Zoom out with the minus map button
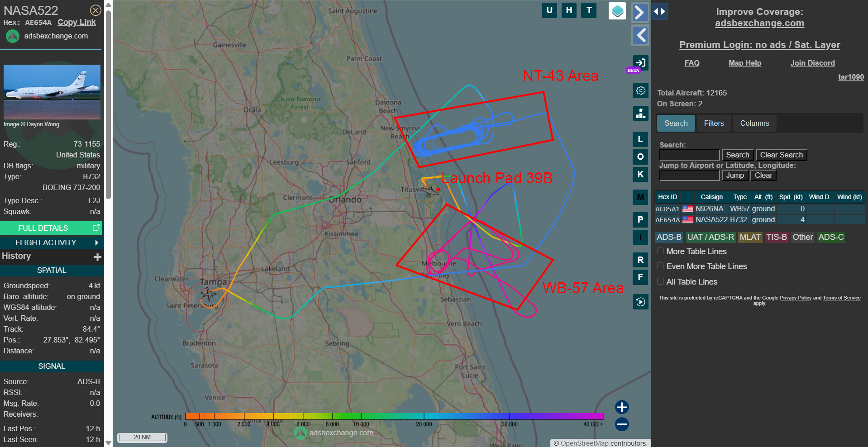The height and width of the screenshot is (447, 868). click(622, 424)
